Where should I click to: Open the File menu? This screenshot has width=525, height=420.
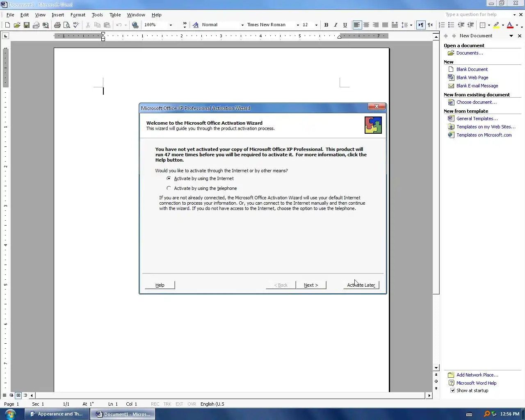coord(10,15)
